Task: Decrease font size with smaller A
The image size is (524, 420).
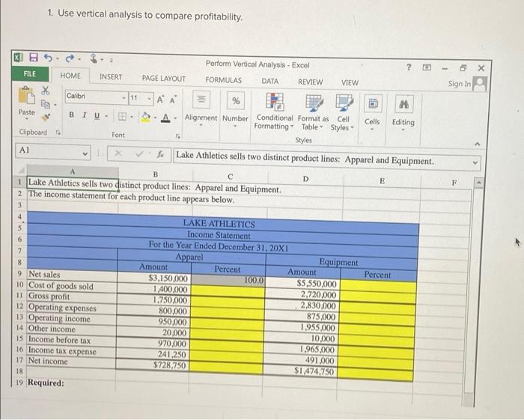Action: pyautogui.click(x=173, y=100)
